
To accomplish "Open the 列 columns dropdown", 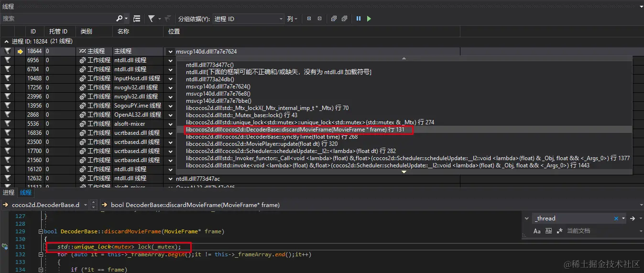I will (x=292, y=19).
